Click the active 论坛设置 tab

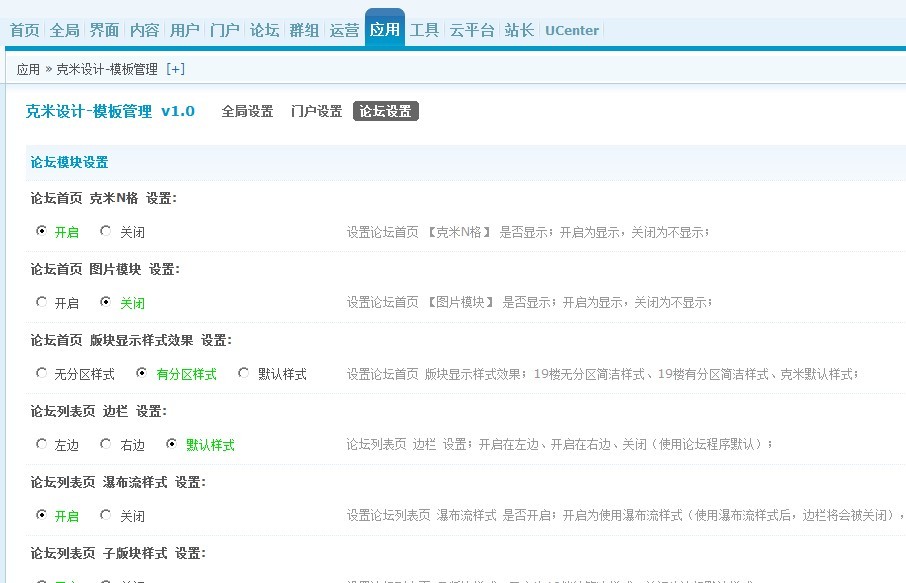[x=385, y=112]
